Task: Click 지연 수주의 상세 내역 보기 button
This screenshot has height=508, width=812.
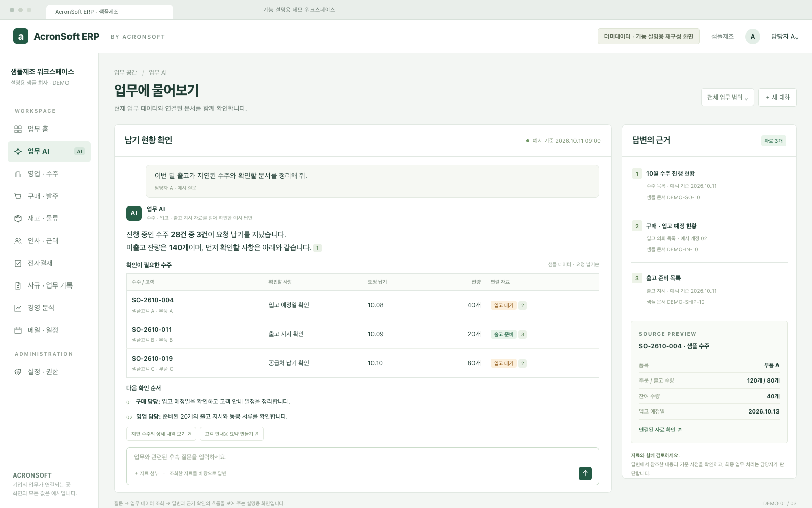Action: pos(161,434)
